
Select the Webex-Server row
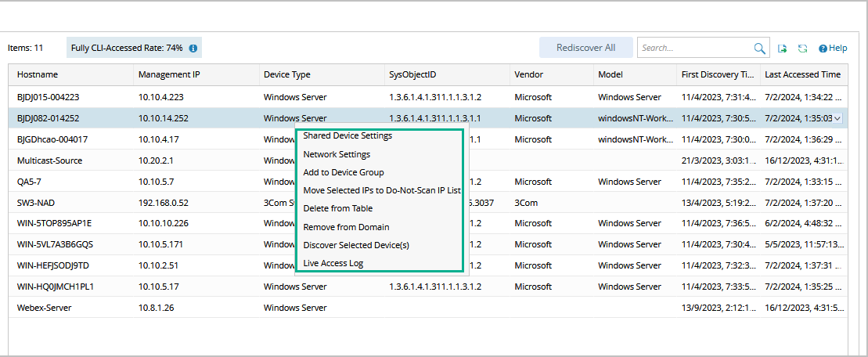pyautogui.click(x=44, y=308)
